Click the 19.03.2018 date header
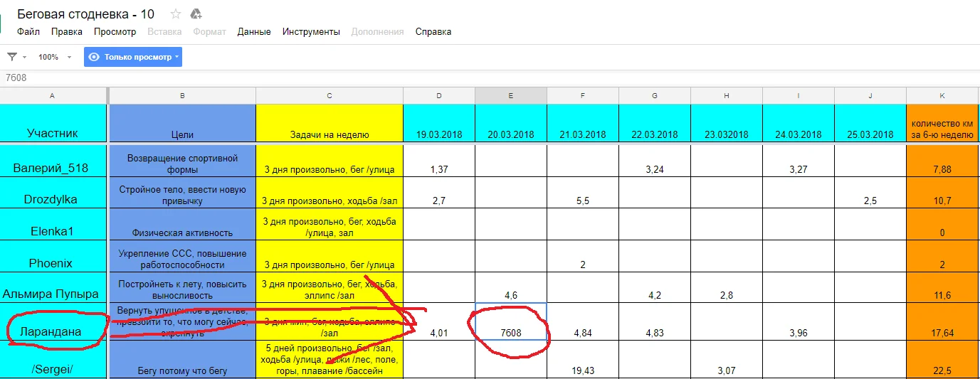Viewport: 980px width, 379px height. pos(439,123)
